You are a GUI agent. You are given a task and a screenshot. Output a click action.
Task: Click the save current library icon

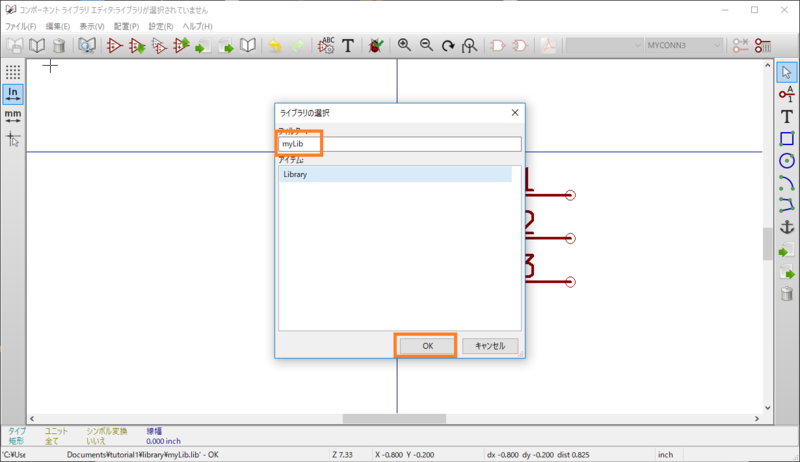[15, 46]
